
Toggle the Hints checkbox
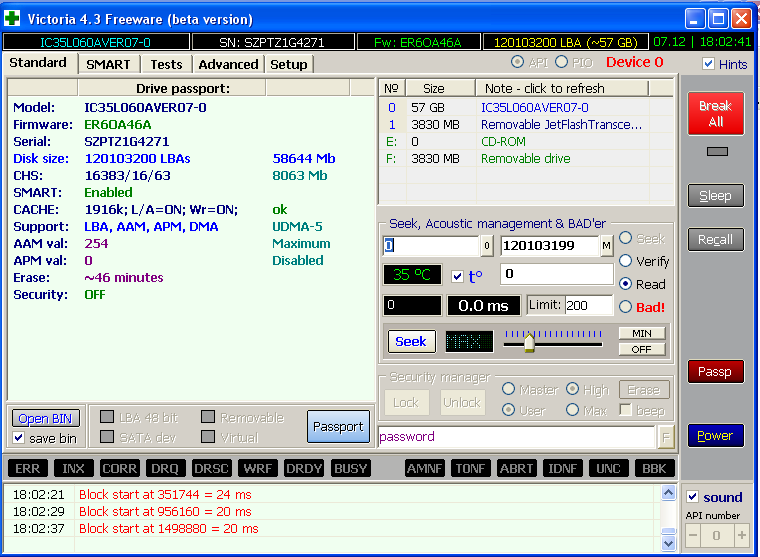pyautogui.click(x=708, y=64)
